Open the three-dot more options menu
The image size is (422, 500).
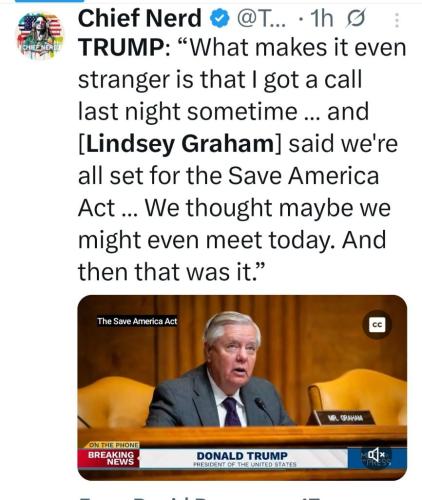(x=396, y=20)
